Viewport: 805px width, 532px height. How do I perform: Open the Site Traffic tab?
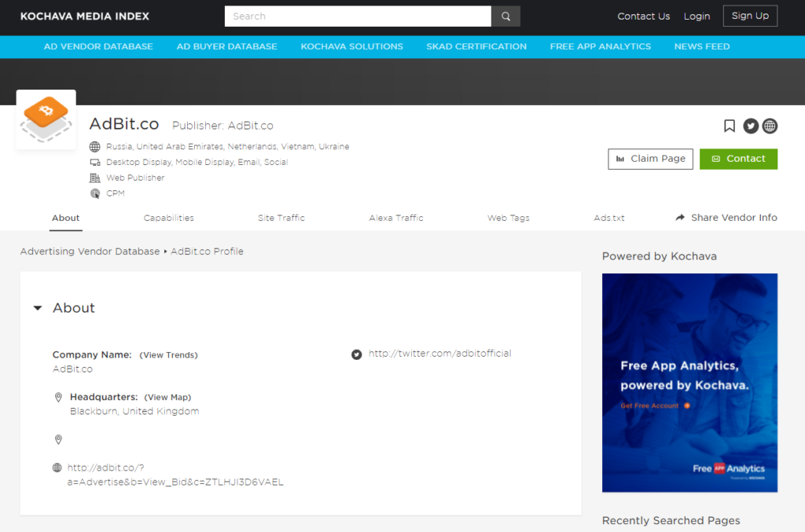pyautogui.click(x=281, y=218)
